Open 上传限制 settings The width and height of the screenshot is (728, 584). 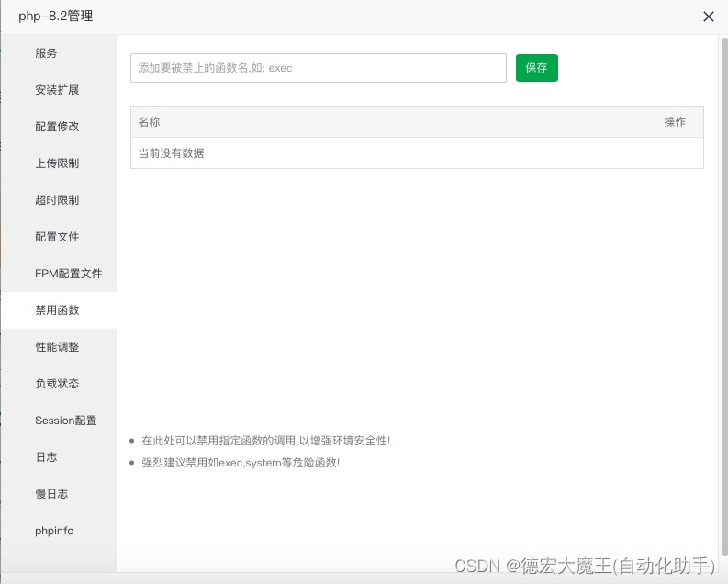[x=57, y=163]
